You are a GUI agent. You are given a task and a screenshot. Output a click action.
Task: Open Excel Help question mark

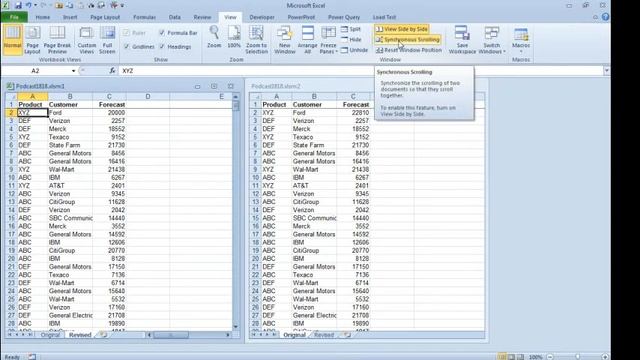605,17
